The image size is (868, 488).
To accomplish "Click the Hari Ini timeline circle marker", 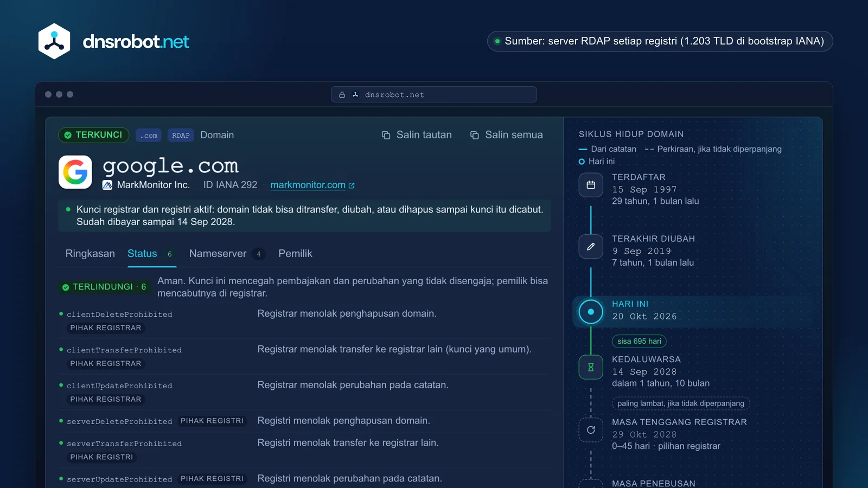I will [591, 312].
